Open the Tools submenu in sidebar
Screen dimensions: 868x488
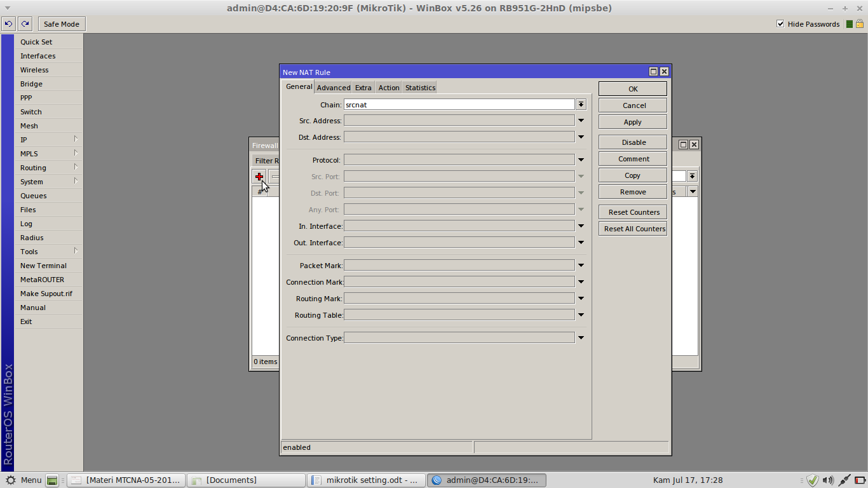49,252
